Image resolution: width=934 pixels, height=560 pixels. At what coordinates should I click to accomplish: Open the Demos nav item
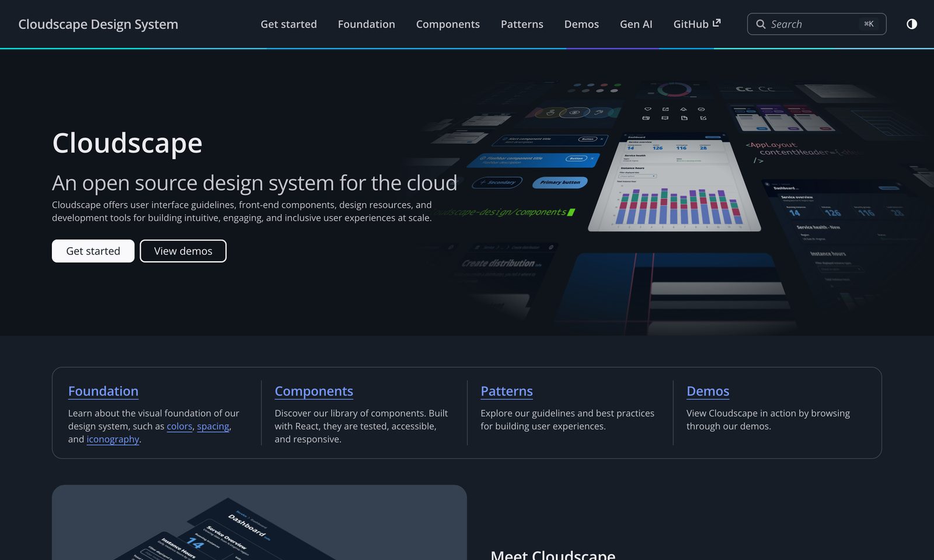581,24
